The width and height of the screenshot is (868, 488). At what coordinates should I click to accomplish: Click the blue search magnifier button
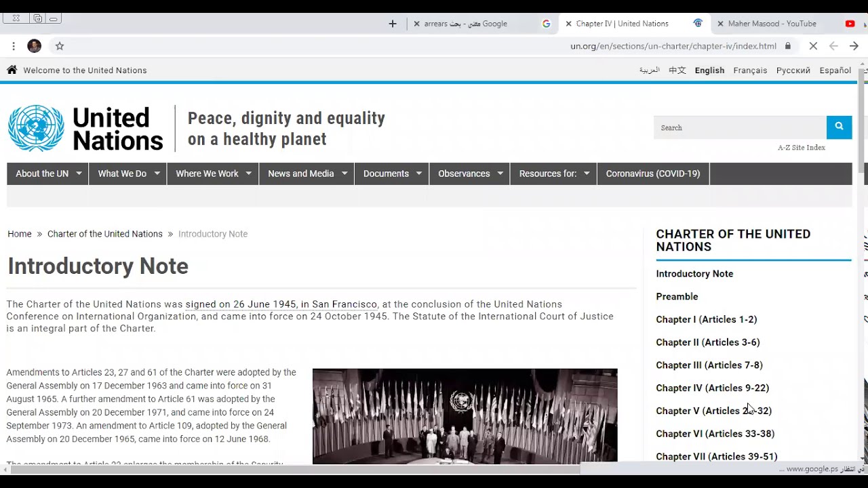(x=839, y=127)
